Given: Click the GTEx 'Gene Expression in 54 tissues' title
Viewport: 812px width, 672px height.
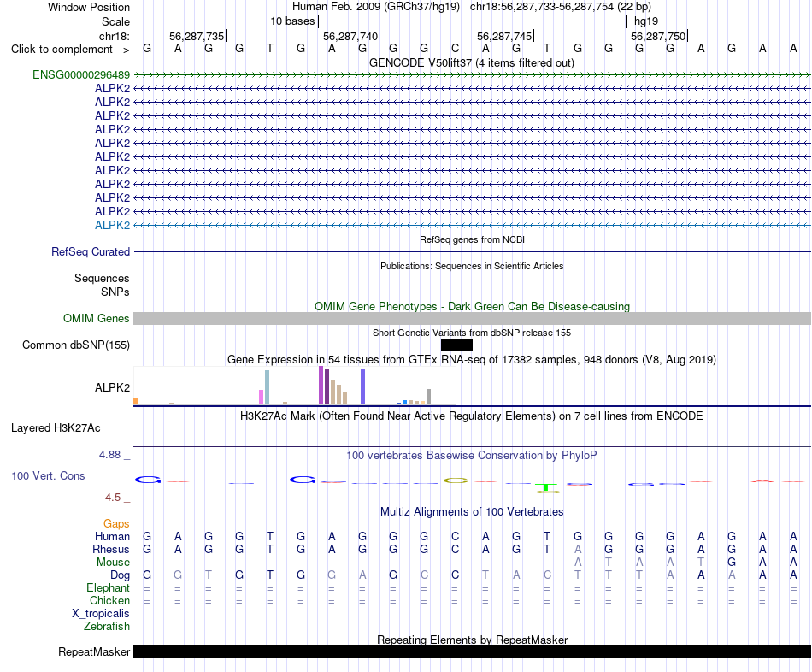Looking at the screenshot, I should 472,360.
